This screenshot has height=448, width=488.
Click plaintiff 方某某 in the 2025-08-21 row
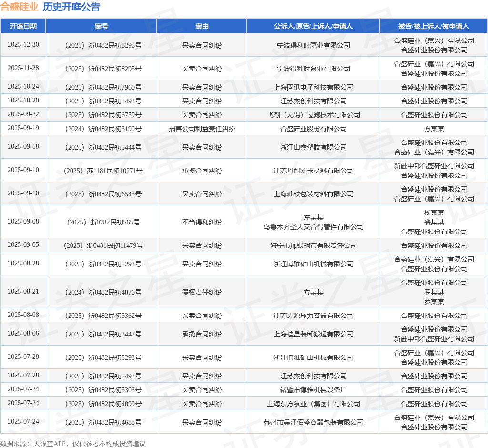click(x=314, y=292)
